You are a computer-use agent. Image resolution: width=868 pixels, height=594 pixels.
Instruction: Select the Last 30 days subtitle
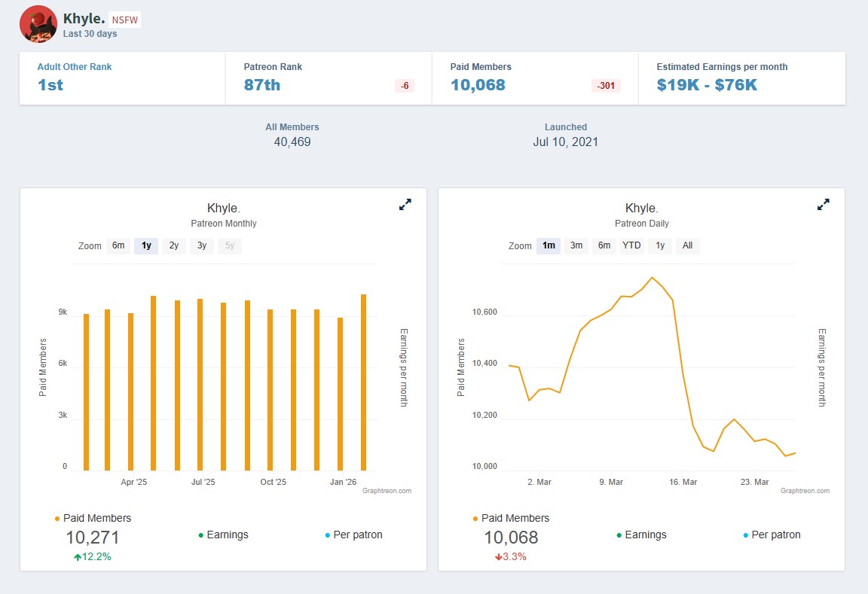point(90,34)
